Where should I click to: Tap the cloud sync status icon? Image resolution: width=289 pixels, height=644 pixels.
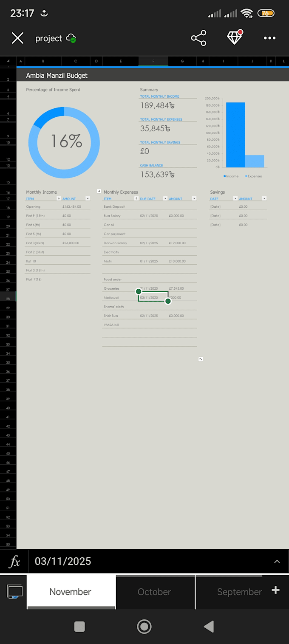pyautogui.click(x=71, y=38)
